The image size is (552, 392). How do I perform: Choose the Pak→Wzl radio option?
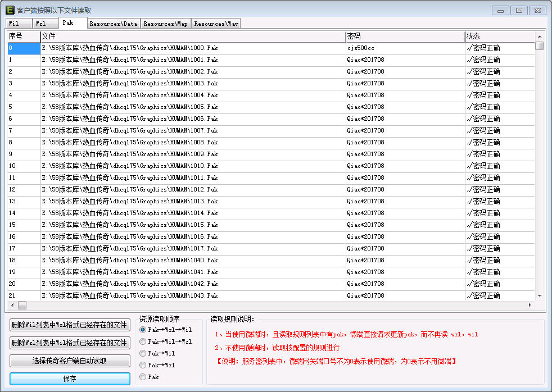143,365
